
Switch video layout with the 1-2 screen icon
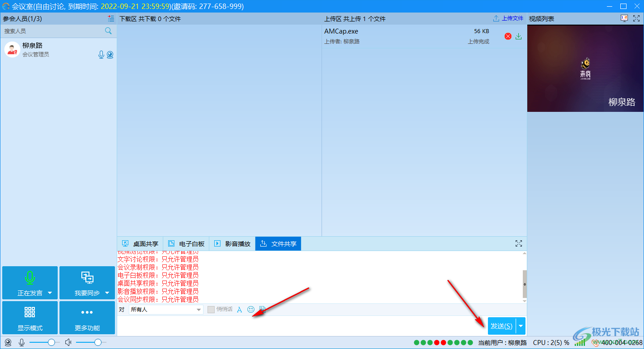coord(623,18)
